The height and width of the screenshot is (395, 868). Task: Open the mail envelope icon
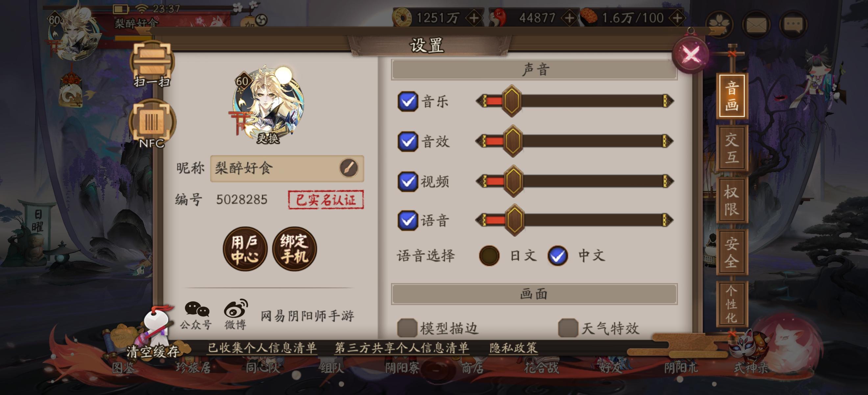tap(756, 24)
